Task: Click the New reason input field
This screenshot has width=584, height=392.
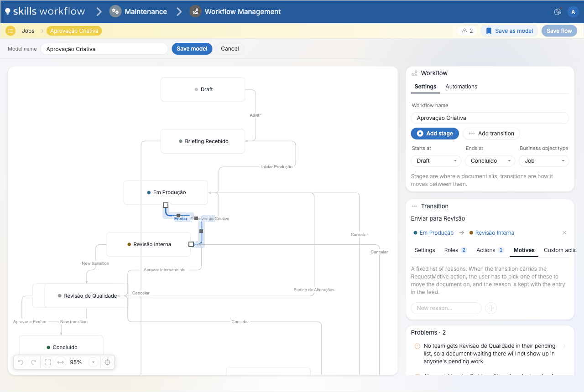Action: pos(446,308)
